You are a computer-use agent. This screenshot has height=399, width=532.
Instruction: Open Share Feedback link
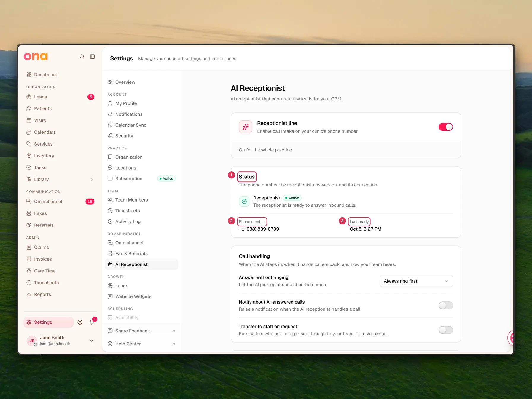click(141, 331)
